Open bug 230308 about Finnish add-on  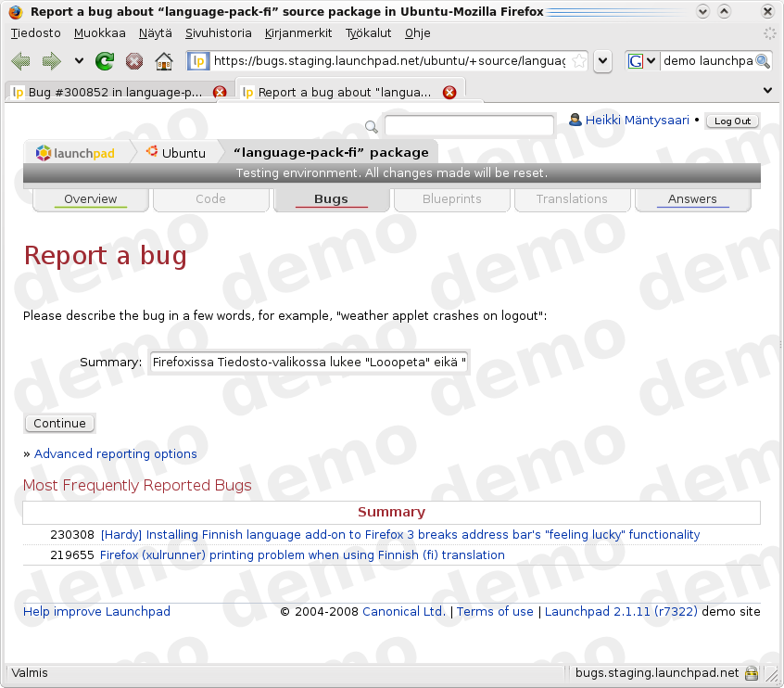tap(399, 535)
